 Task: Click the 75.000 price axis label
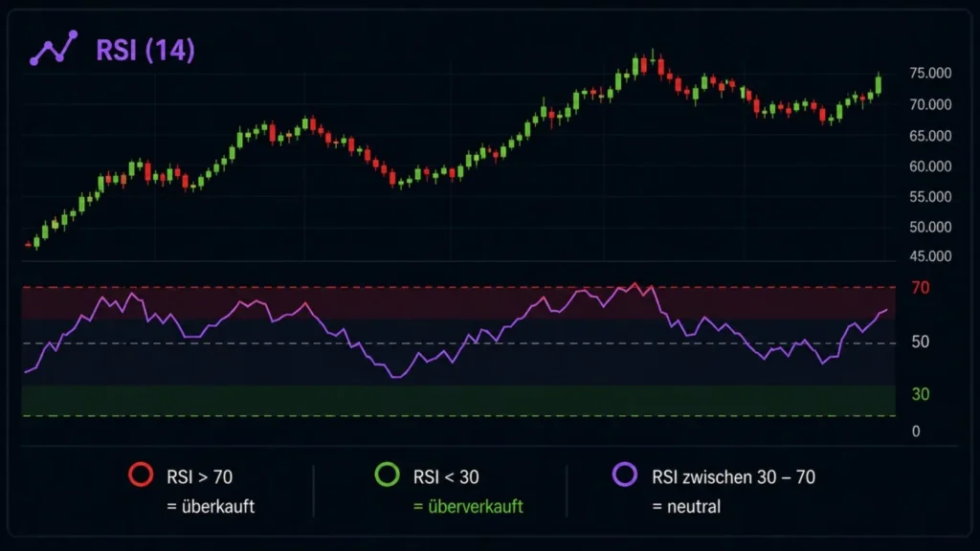pyautogui.click(x=930, y=73)
